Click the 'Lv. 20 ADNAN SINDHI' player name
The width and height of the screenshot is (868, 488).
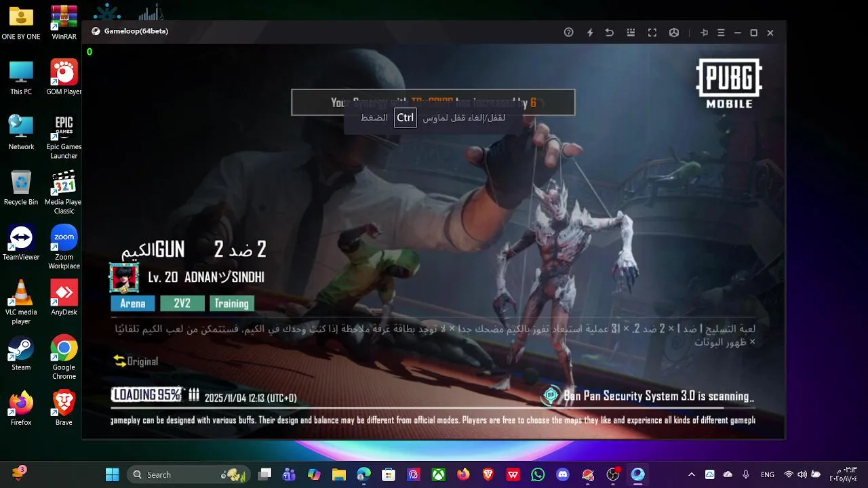point(206,277)
